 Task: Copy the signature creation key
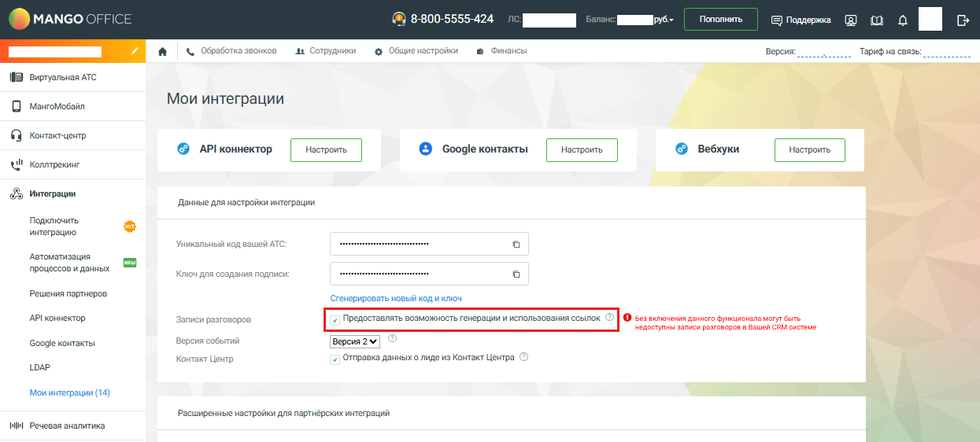tap(516, 274)
